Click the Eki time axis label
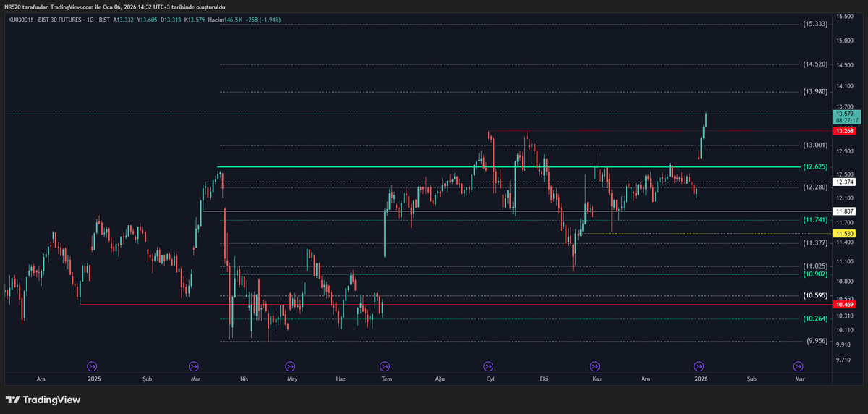Viewport: 868px width, 414px height. coord(542,379)
